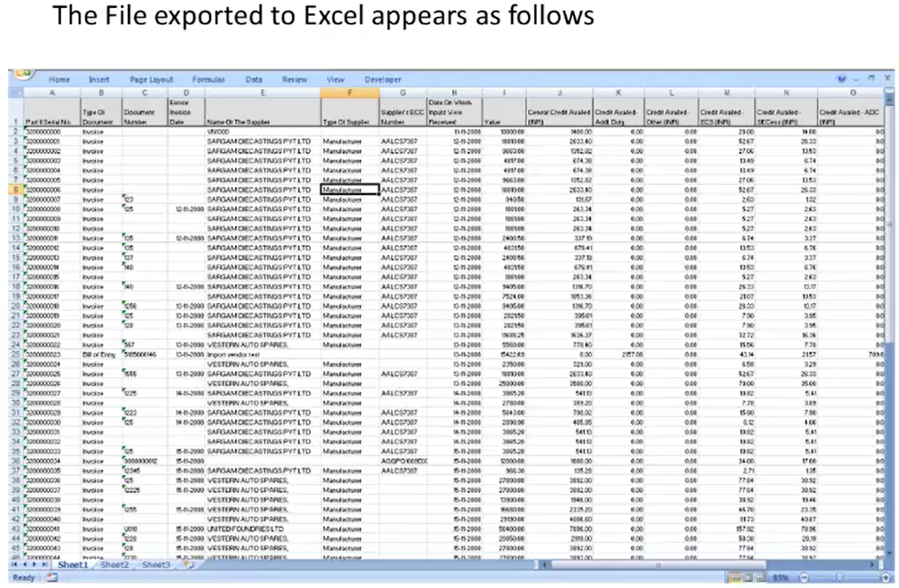
Task: Click the 'Ready' status bar text
Action: tap(24, 577)
